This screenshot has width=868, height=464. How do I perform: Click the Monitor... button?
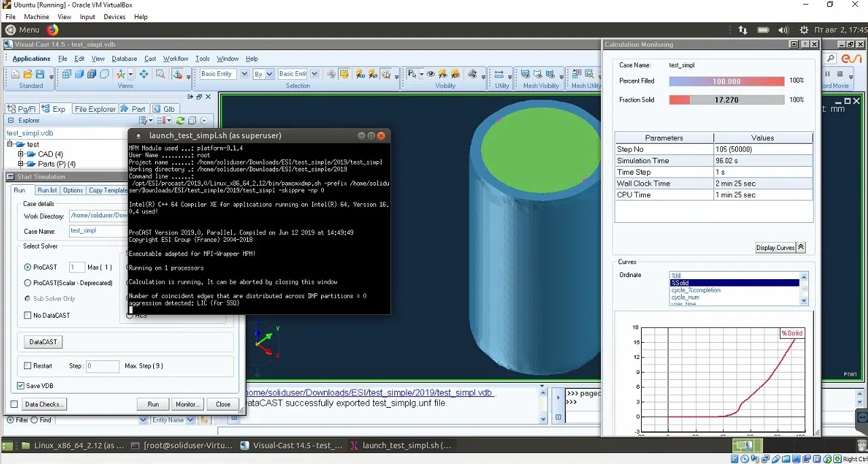pyautogui.click(x=188, y=404)
